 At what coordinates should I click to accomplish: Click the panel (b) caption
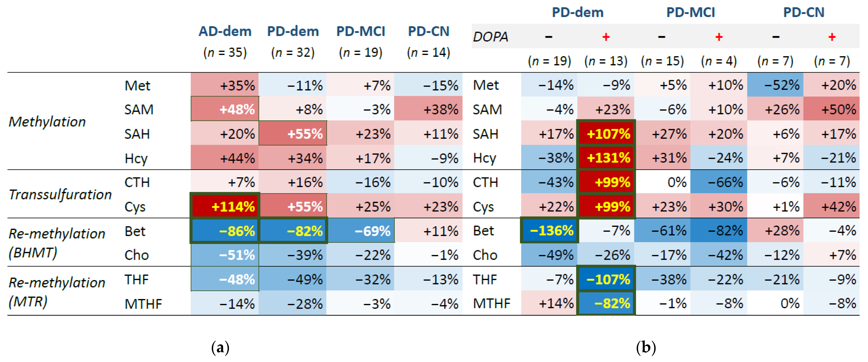pyautogui.click(x=646, y=347)
